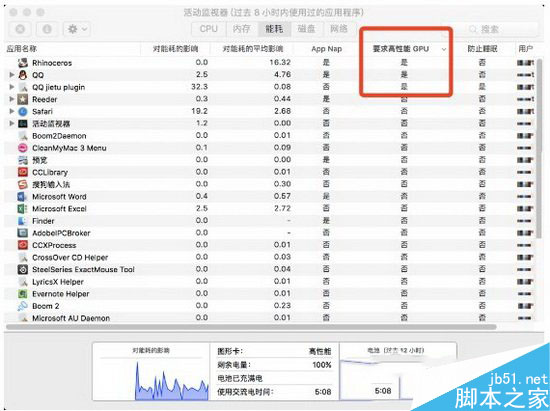Click the Evernote Helper icon
This screenshot has height=411, width=550.
click(23, 294)
